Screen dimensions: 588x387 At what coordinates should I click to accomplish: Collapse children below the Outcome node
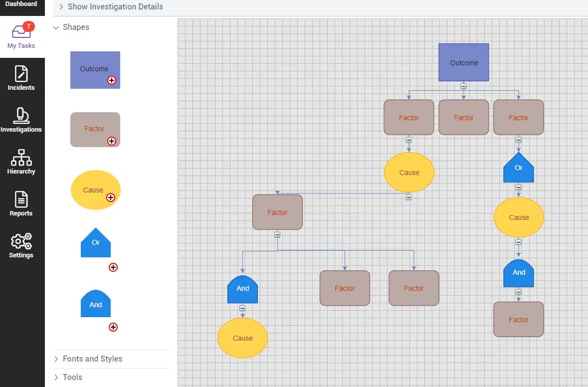pyautogui.click(x=463, y=86)
